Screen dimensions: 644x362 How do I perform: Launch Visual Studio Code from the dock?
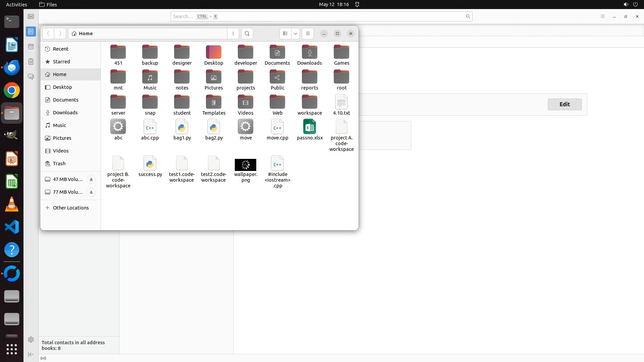pyautogui.click(x=12, y=227)
